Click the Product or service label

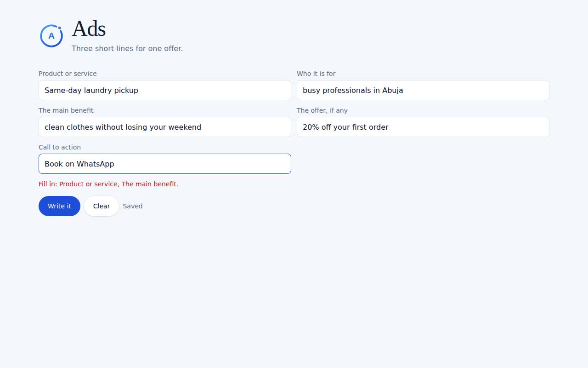coord(68,74)
